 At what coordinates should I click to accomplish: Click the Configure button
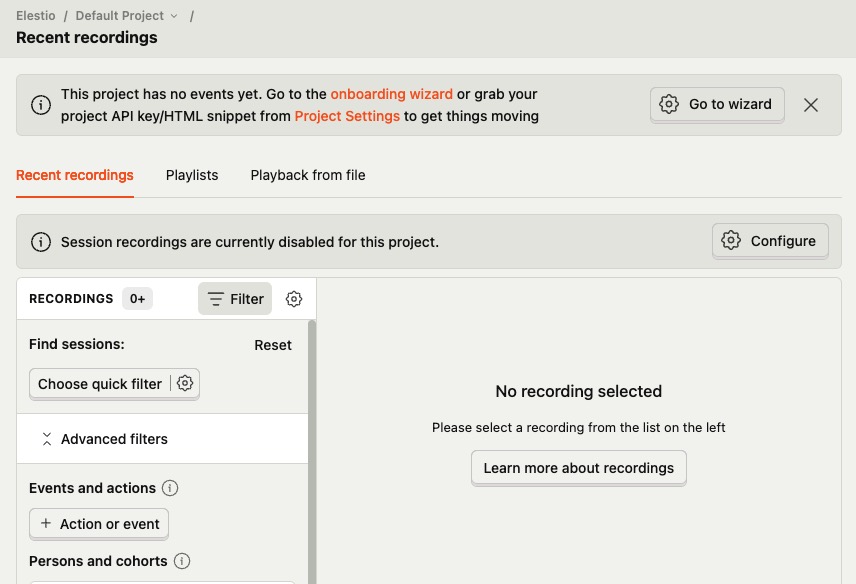[770, 241]
